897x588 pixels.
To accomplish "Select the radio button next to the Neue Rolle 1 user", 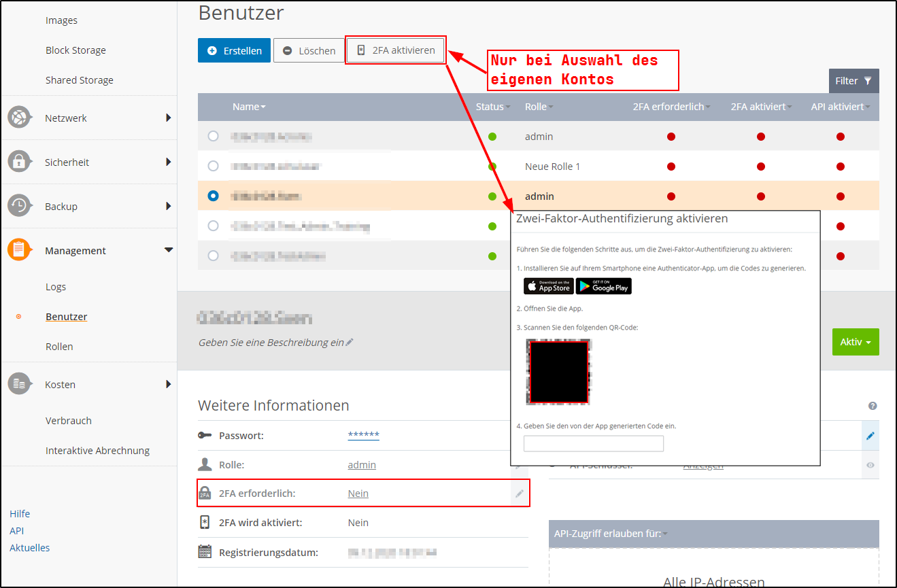I will [x=213, y=166].
